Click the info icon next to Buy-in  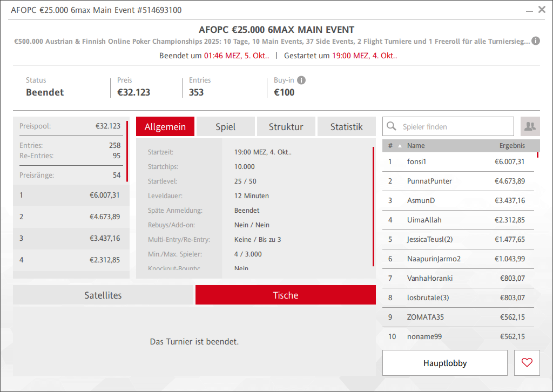click(x=301, y=80)
